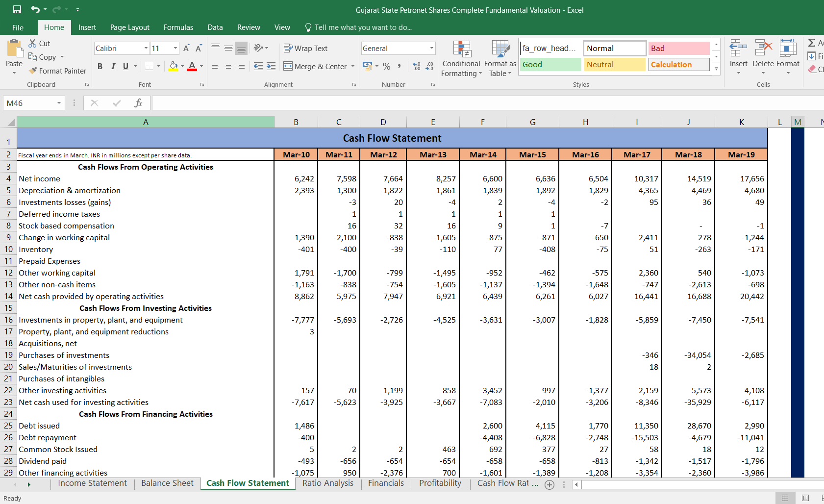Viewport: 824px width, 504px height.
Task: Expand the Copy dropdown arrow
Action: click(x=62, y=57)
